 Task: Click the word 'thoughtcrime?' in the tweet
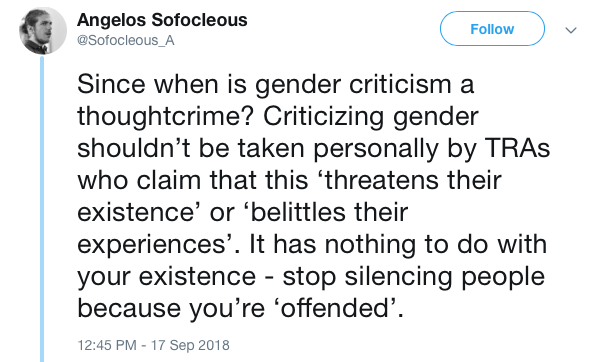coord(166,117)
